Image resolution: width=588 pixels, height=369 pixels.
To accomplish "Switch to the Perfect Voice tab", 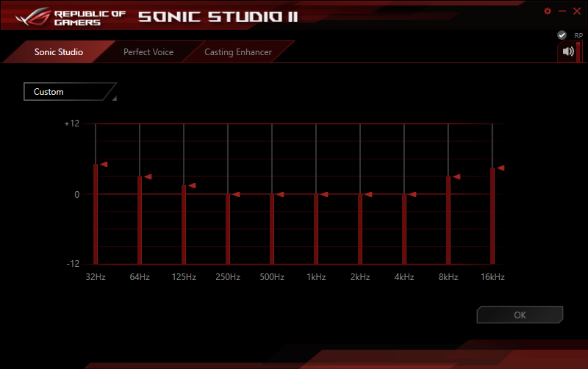I will click(x=148, y=52).
